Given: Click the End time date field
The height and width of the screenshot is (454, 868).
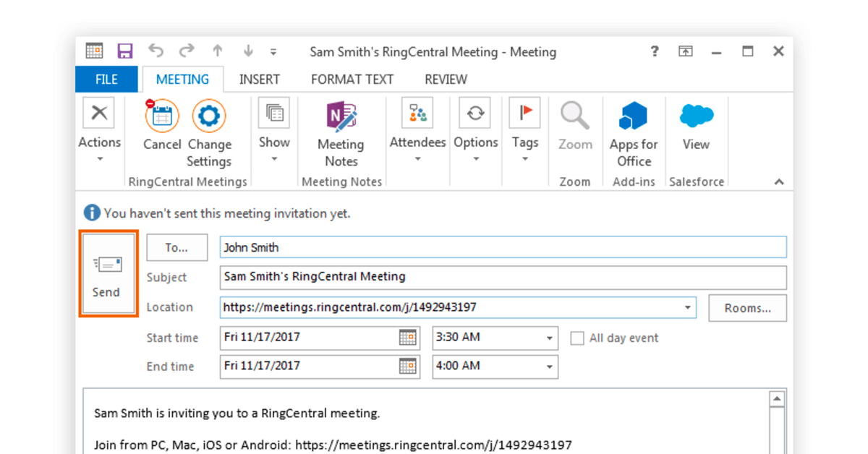Looking at the screenshot, I should (319, 367).
